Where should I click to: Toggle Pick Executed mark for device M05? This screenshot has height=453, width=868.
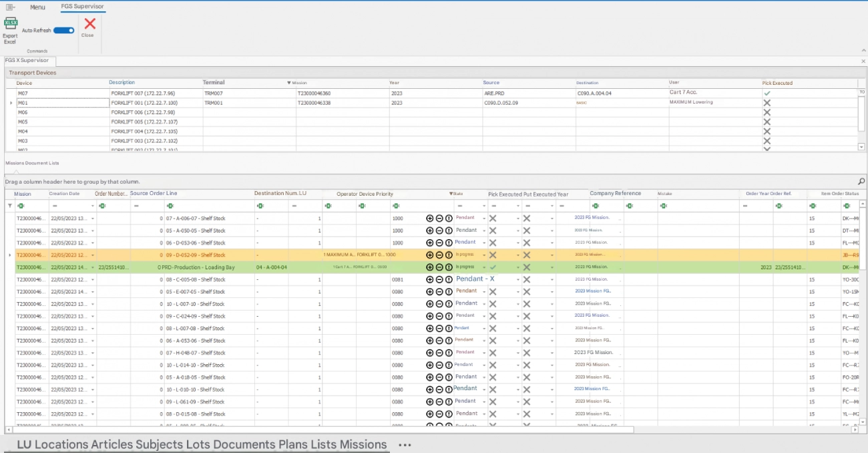tap(767, 122)
